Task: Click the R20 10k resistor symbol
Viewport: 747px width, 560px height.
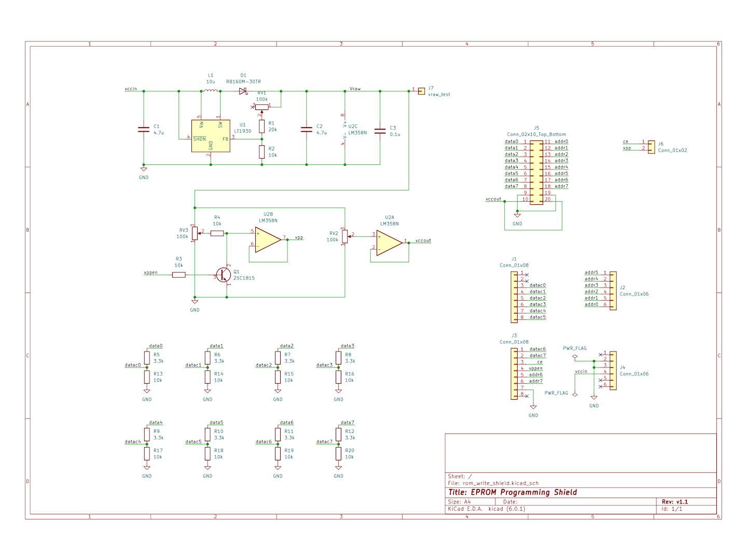Action: (339, 454)
